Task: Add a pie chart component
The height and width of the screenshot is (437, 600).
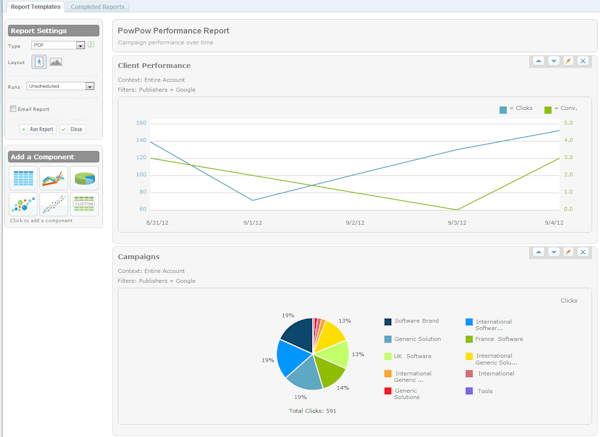Action: [85, 179]
